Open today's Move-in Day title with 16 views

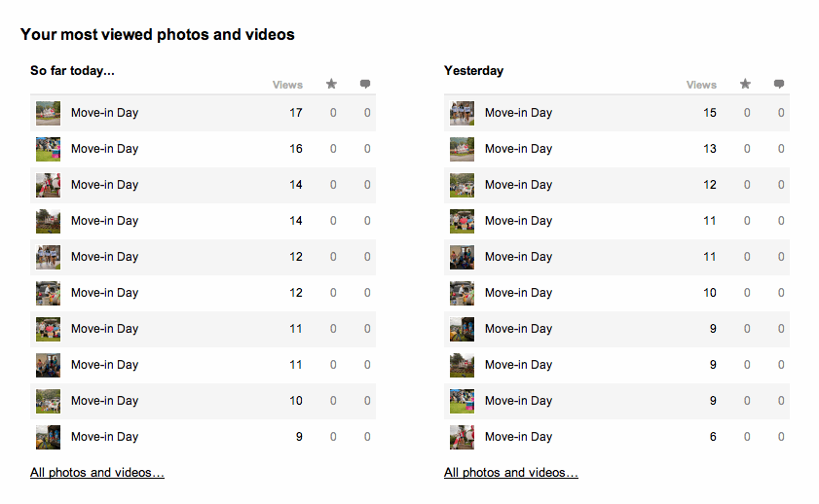(104, 149)
